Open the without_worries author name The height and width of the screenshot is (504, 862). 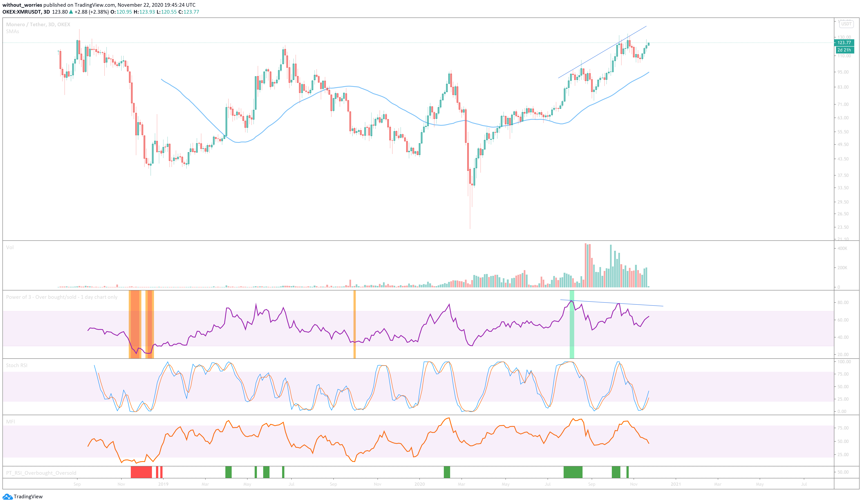(x=22, y=5)
